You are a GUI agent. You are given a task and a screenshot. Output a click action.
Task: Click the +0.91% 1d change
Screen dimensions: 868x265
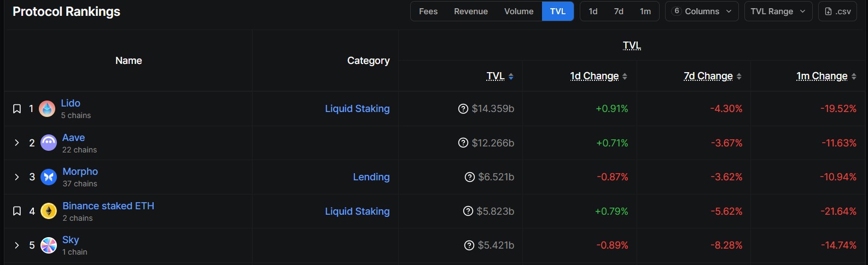[x=611, y=109]
